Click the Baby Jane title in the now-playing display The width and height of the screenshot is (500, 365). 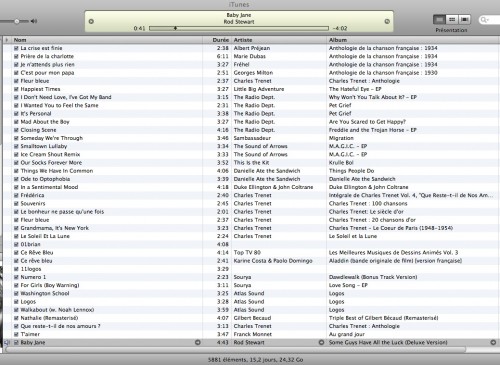pos(239,15)
